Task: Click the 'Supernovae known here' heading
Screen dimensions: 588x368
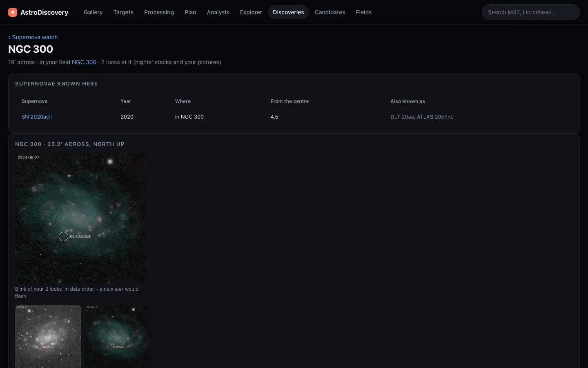Action: [56, 83]
